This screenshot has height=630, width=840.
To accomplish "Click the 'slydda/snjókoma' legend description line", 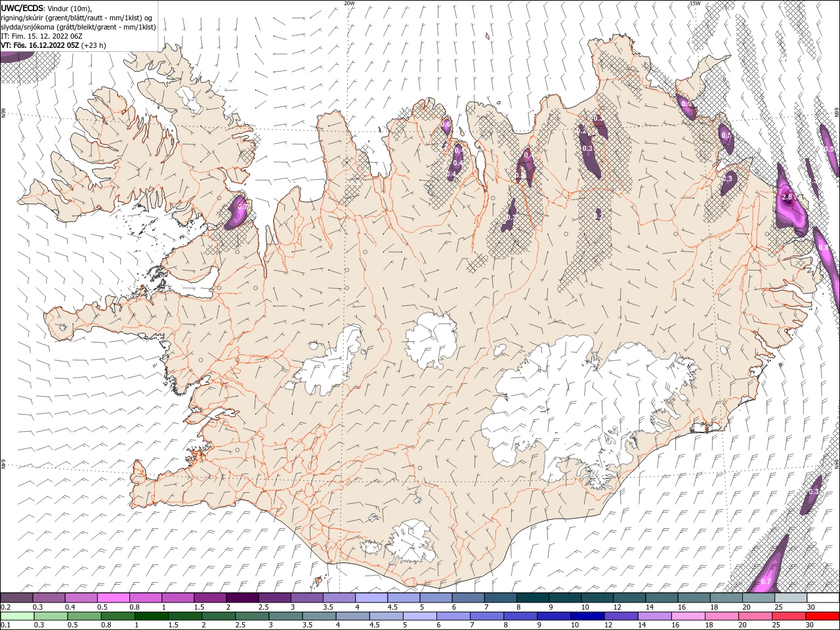I will pyautogui.click(x=79, y=27).
